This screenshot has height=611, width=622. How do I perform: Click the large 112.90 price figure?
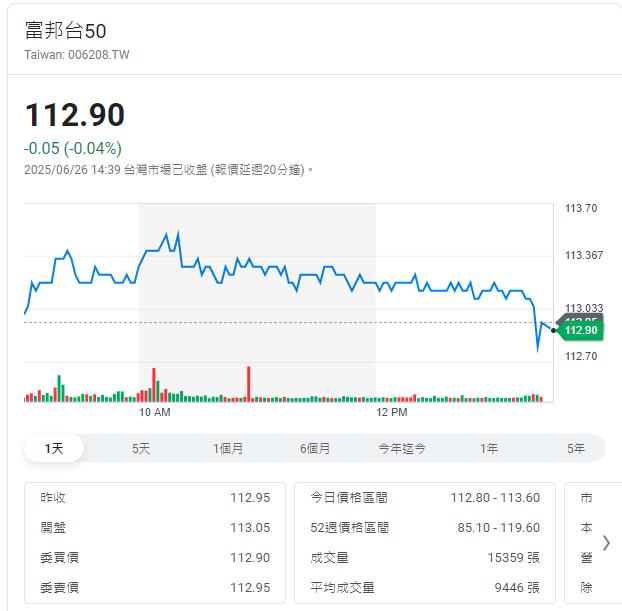(x=75, y=115)
